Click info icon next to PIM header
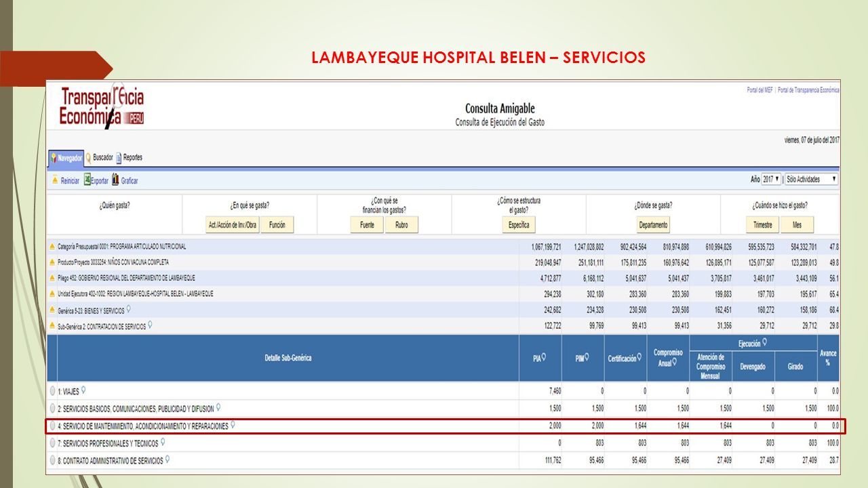 (587, 357)
